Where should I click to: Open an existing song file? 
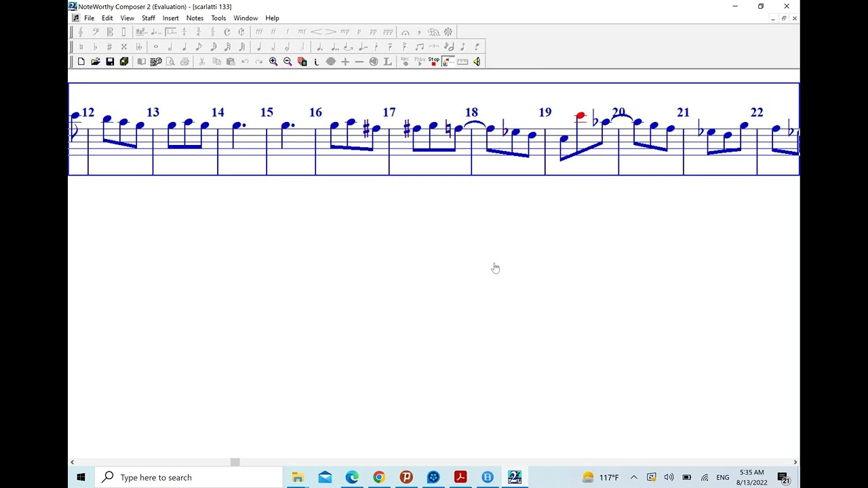pos(96,62)
